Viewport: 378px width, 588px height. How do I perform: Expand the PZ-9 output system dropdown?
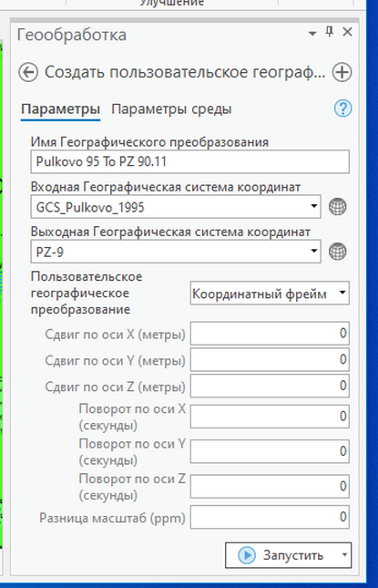coord(314,251)
